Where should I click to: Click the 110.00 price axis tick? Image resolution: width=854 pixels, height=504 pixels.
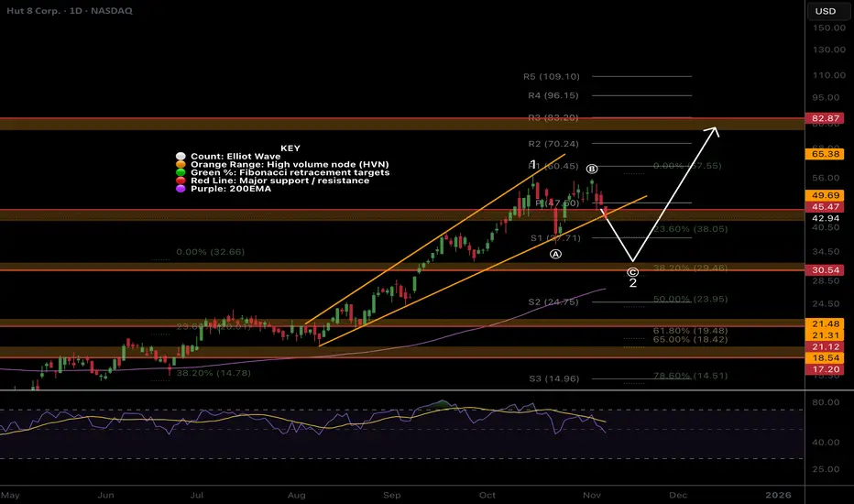tap(828, 75)
